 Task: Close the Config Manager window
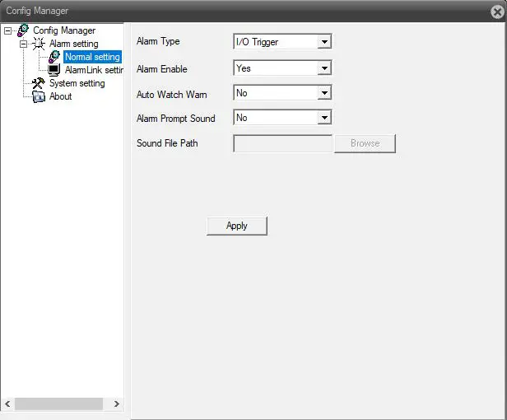[497, 12]
